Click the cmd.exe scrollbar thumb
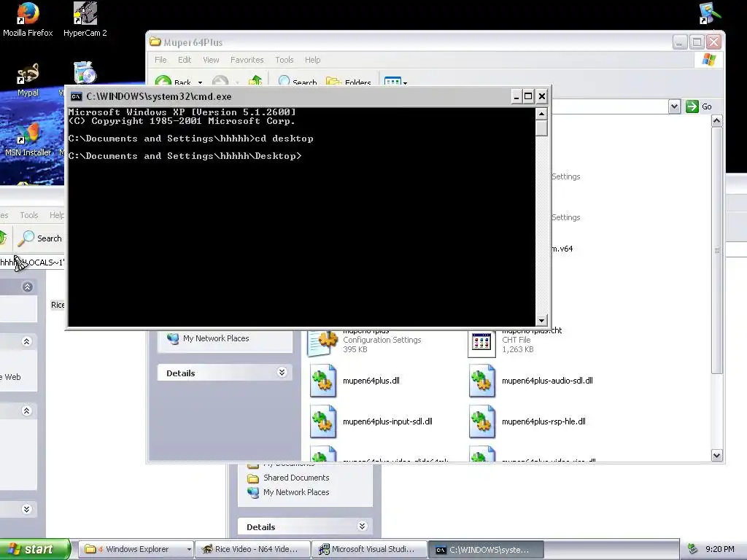This screenshot has width=747, height=560. [541, 128]
